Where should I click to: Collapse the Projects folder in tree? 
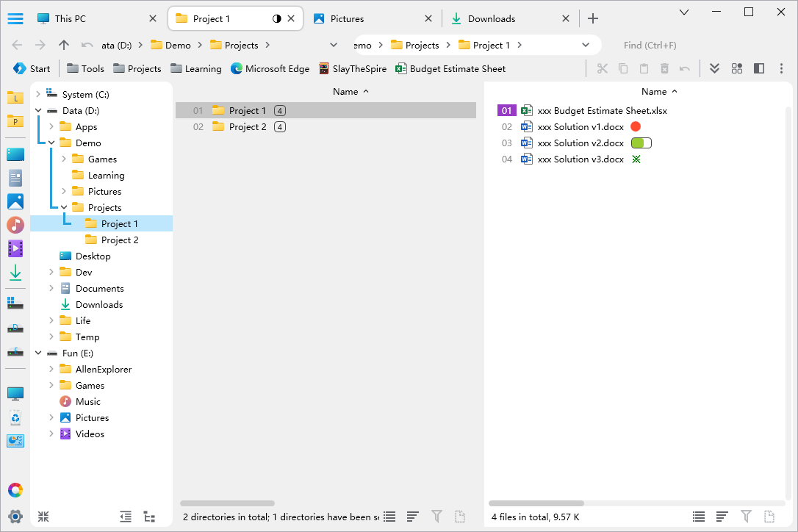pos(64,208)
